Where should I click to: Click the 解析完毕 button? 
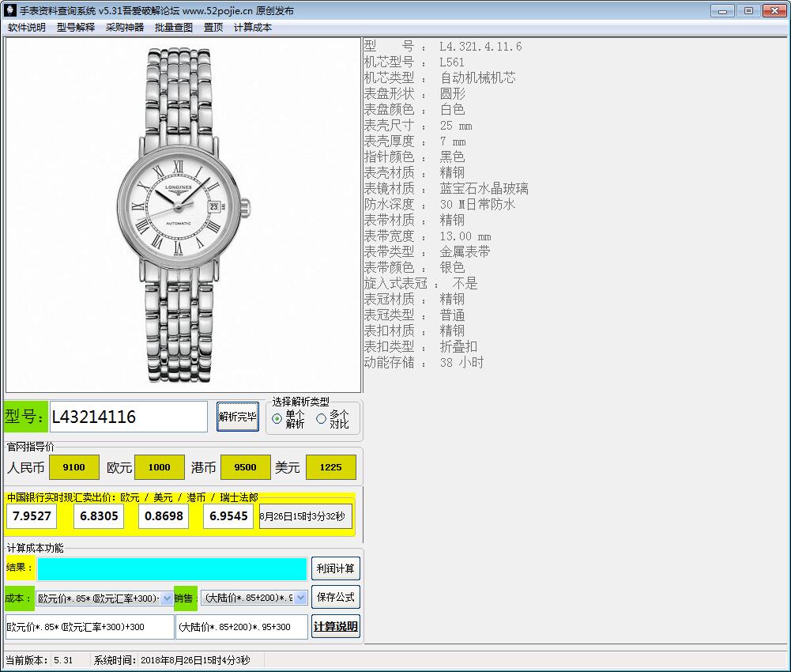(x=237, y=417)
